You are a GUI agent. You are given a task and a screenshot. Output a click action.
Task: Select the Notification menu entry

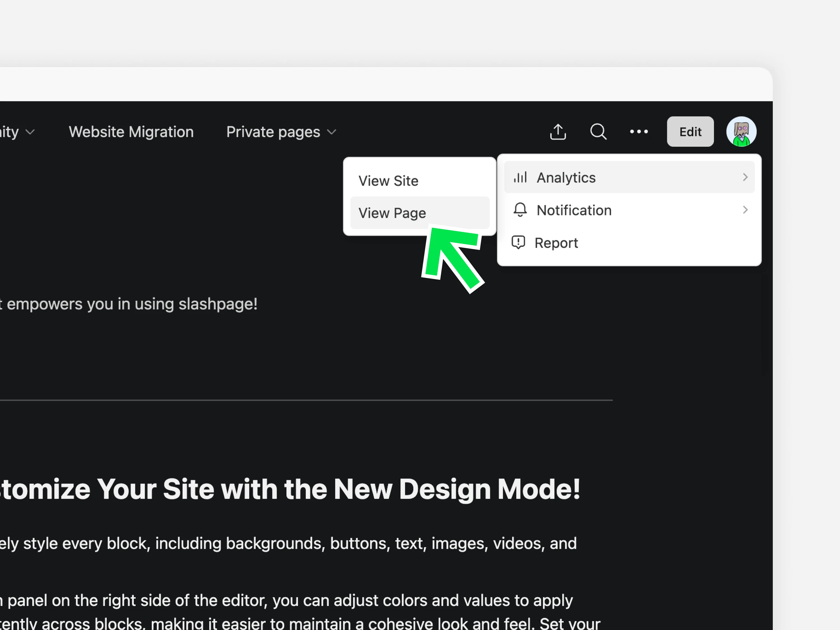[574, 210]
